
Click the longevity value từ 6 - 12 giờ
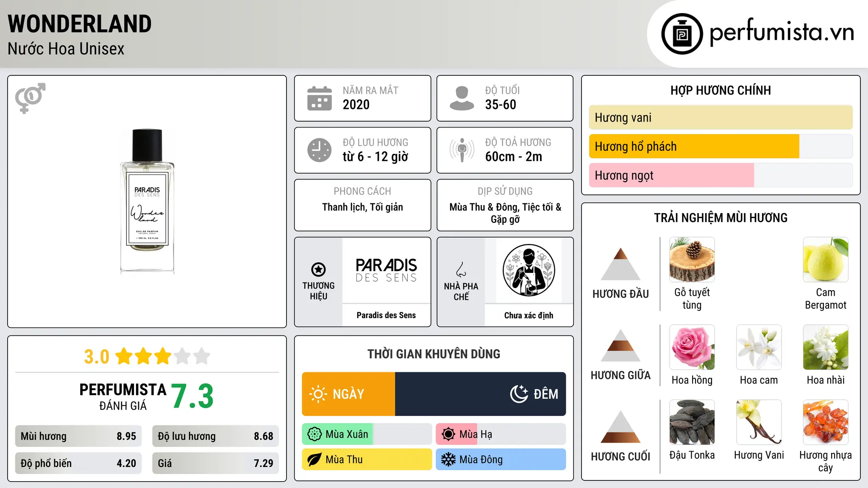tap(376, 157)
